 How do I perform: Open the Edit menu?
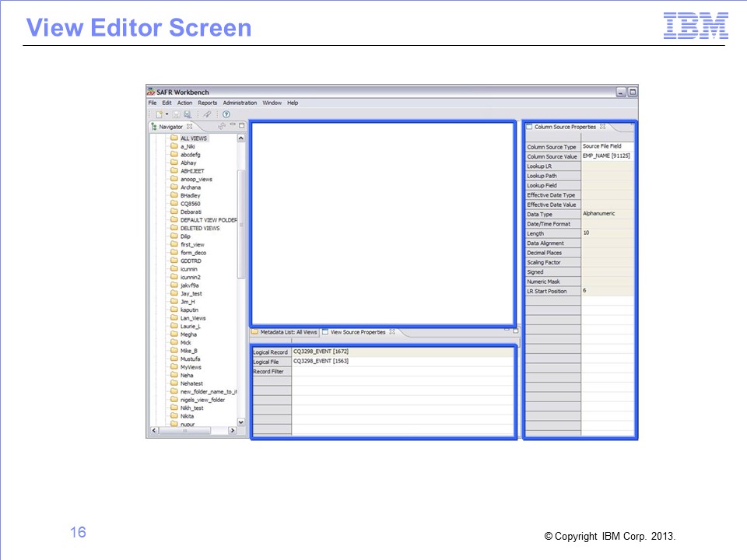click(x=167, y=103)
